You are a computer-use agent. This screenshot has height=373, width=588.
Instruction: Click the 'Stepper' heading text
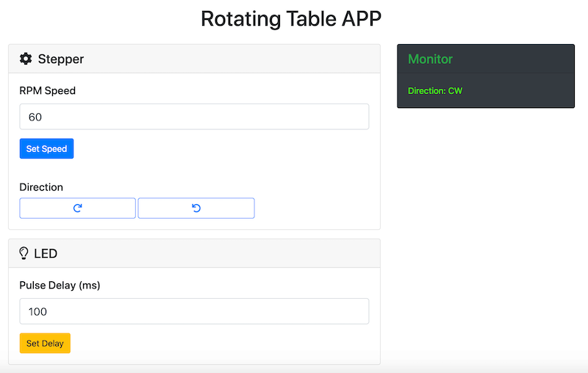click(x=61, y=59)
